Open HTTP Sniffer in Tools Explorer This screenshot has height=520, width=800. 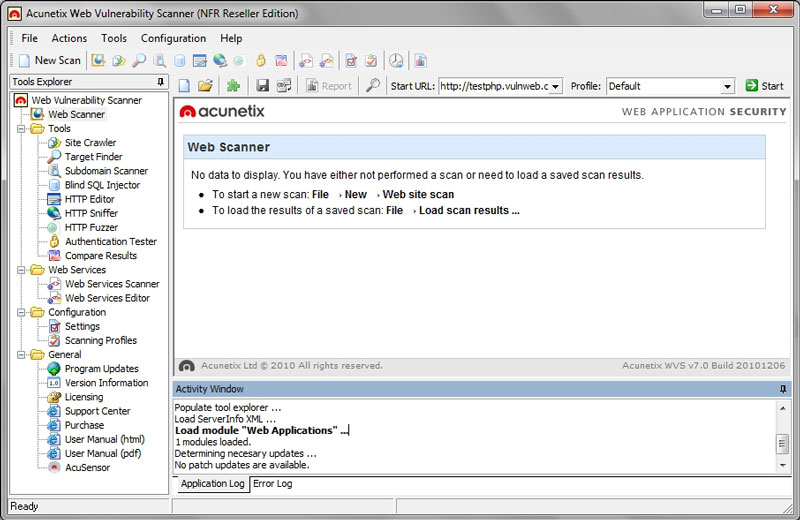coord(91,213)
